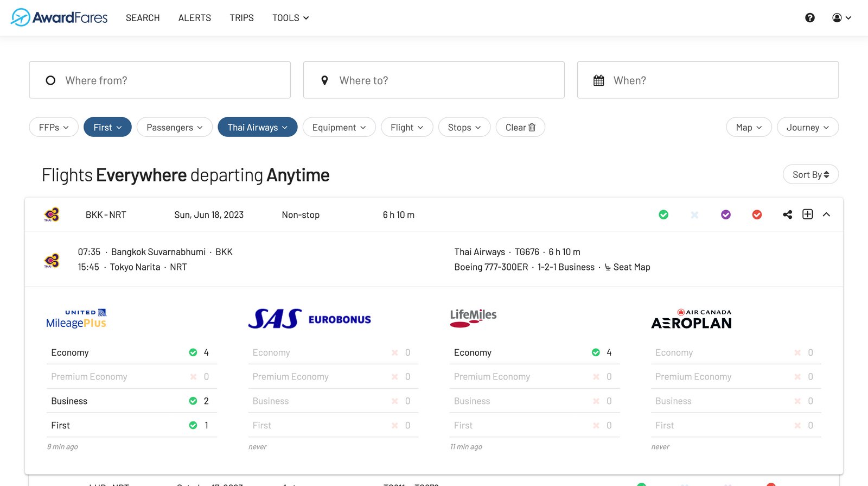Click the map pin icon in Where to field
Screen dimensions: 868x486
click(x=324, y=80)
